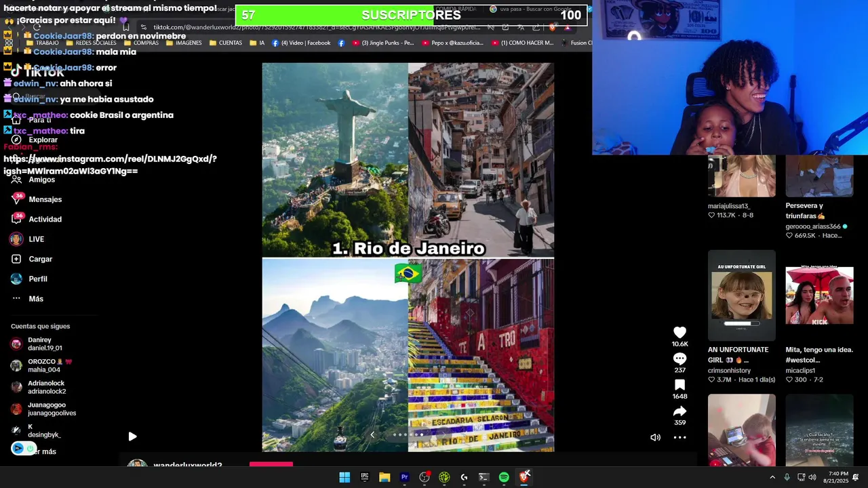Screen dimensions: 868x488
Task: Open File Explorer from the taskbar
Action: click(x=384, y=477)
